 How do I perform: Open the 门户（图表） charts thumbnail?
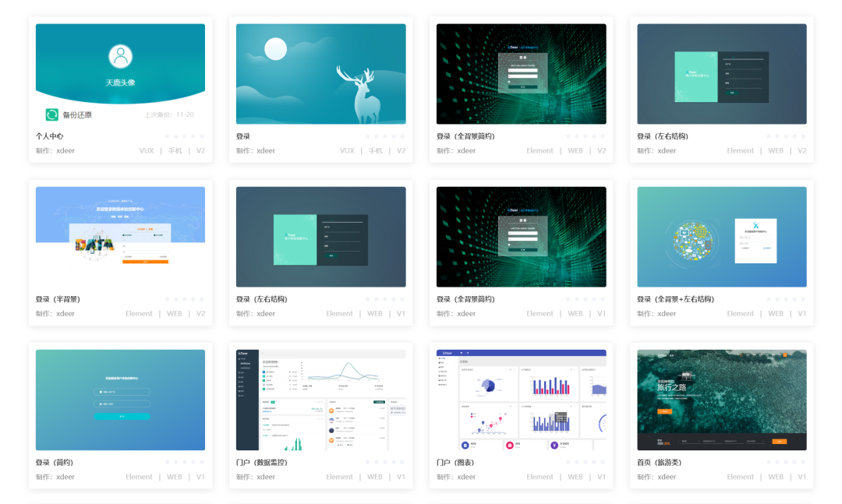pos(521,400)
